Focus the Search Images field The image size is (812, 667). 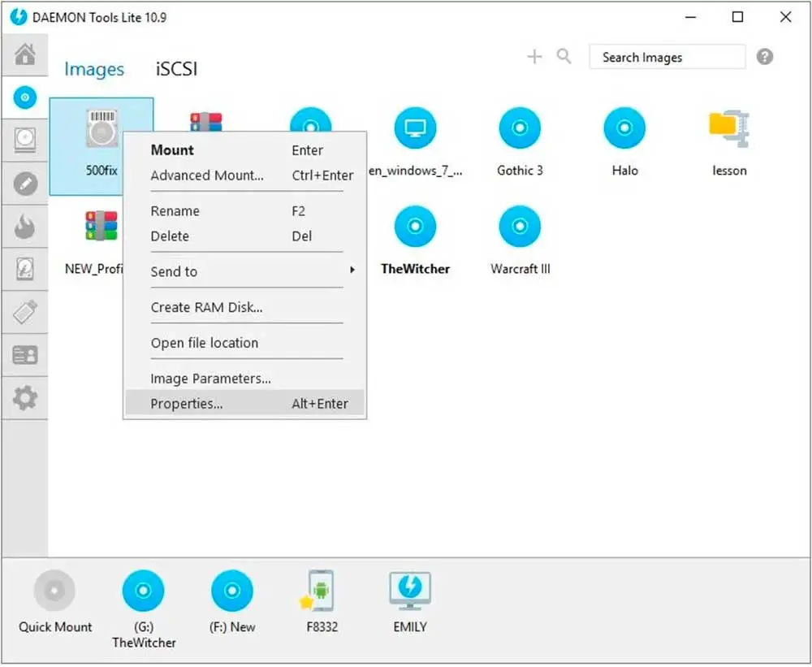(667, 57)
